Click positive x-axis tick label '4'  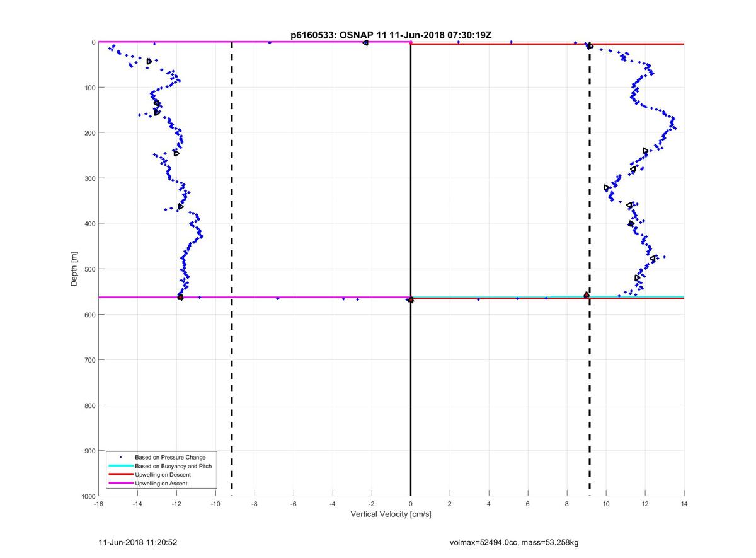tap(489, 503)
